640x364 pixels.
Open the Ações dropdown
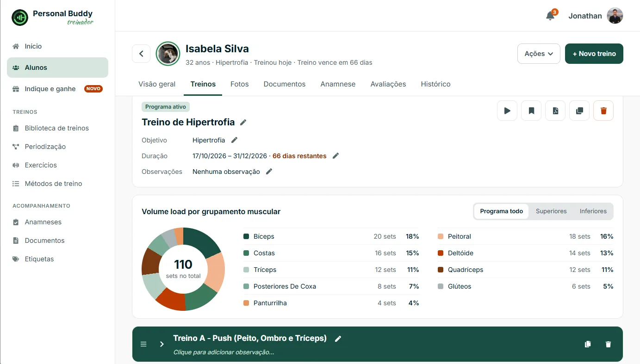539,54
